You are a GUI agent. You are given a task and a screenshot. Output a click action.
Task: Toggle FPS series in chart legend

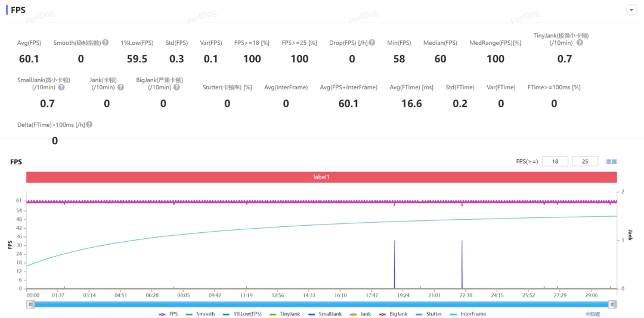tap(169, 314)
